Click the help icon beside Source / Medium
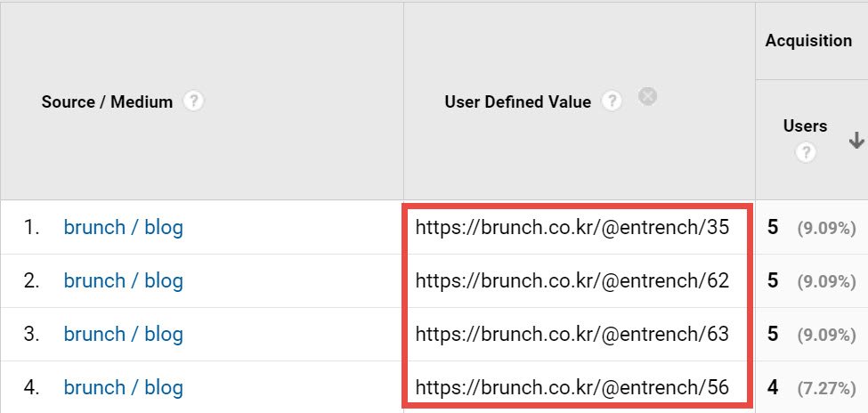Screen dimensions: 868x413 [x=193, y=101]
